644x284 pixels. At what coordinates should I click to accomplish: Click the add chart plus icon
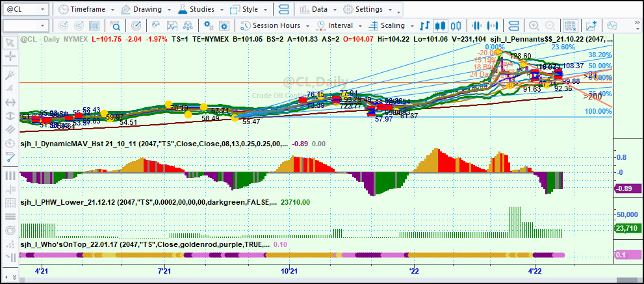[591, 25]
